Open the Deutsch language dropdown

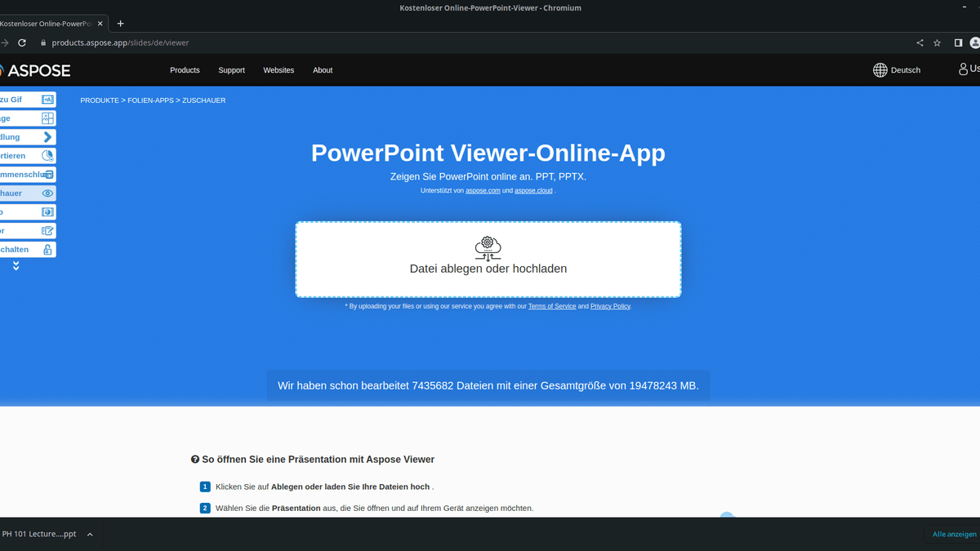point(905,69)
